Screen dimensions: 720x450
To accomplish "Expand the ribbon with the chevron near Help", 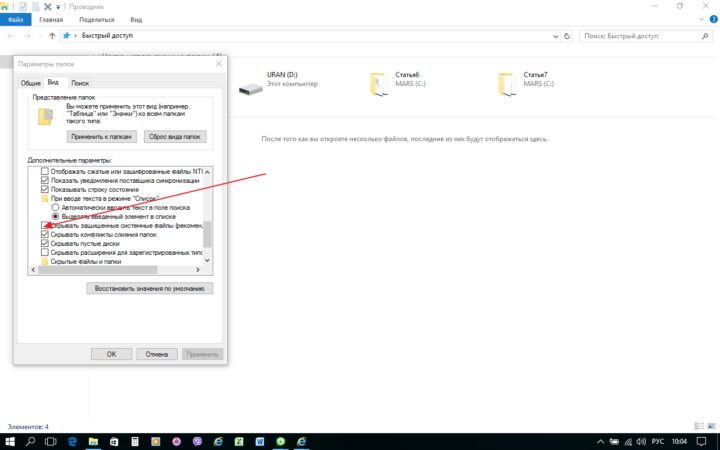I will [701, 19].
